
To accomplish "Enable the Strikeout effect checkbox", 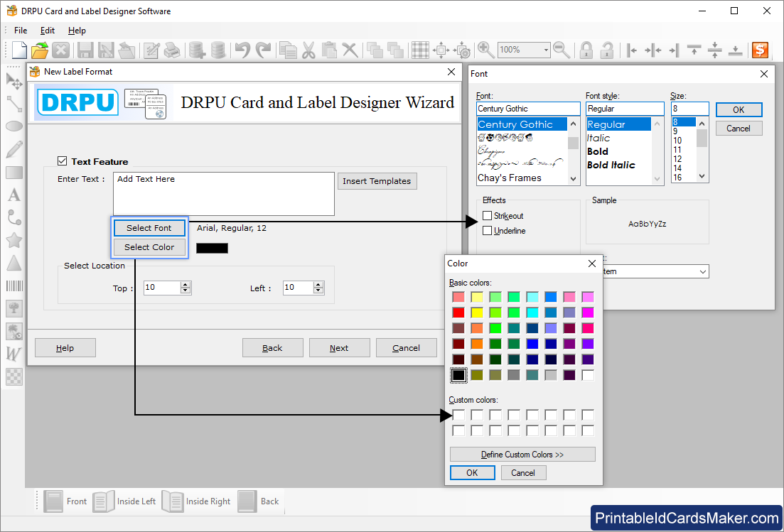I will [488, 216].
